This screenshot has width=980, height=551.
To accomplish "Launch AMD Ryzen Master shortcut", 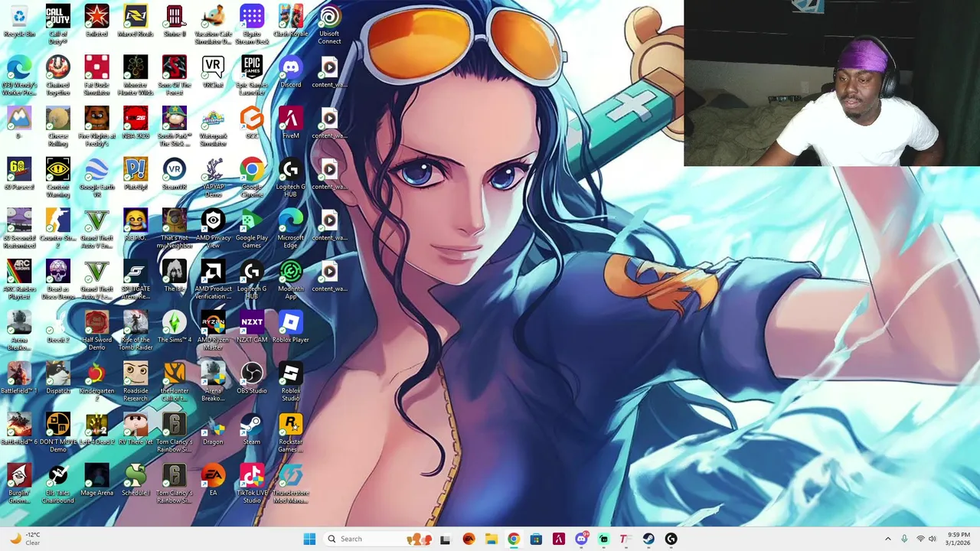I will (213, 331).
